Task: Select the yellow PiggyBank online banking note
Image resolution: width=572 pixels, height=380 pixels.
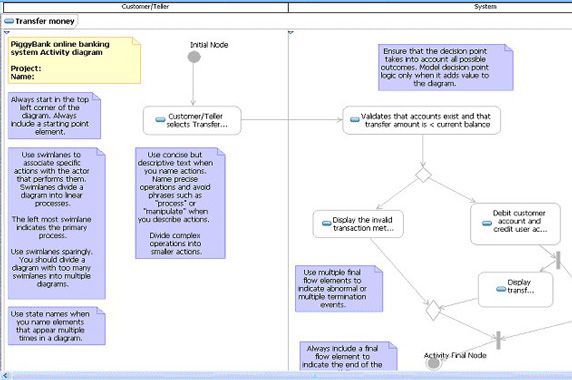Action: [x=74, y=60]
